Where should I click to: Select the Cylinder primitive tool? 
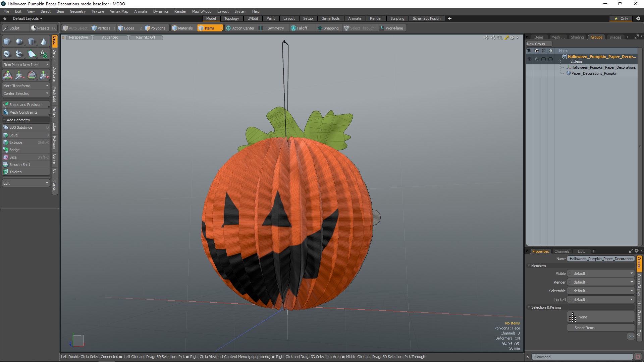point(32,42)
